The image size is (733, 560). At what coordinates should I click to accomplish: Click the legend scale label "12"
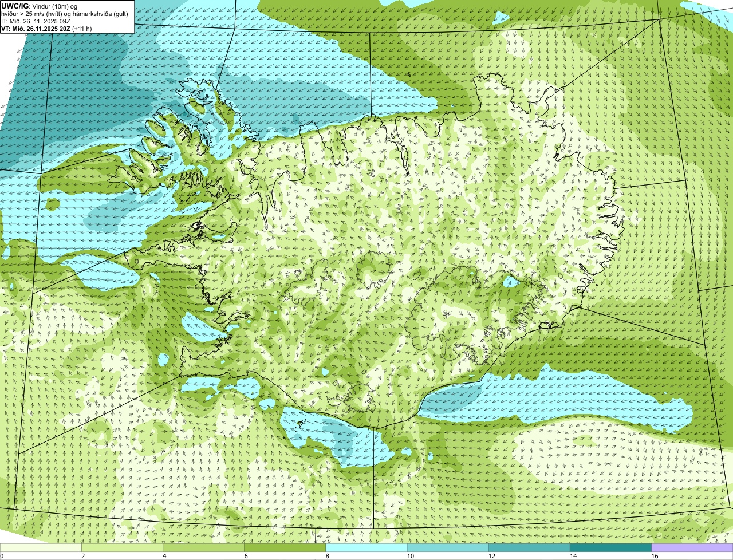coord(491,556)
